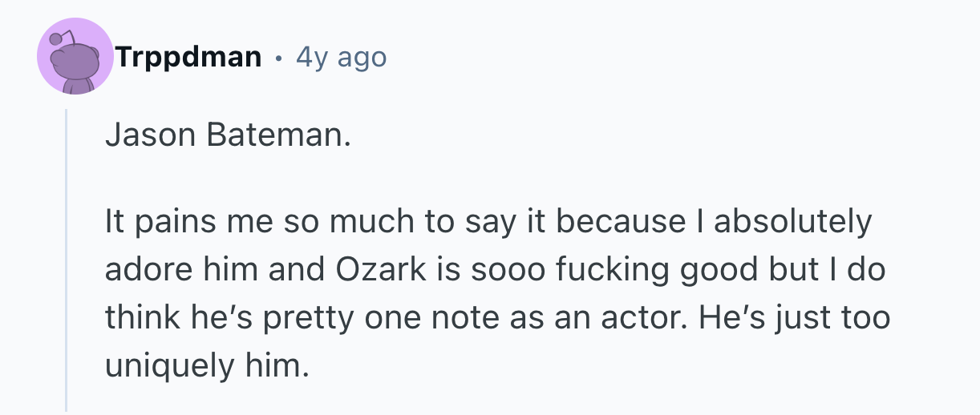Click the word 'absolutely' in the comment
Screen dimensions: 980x415
(792, 222)
